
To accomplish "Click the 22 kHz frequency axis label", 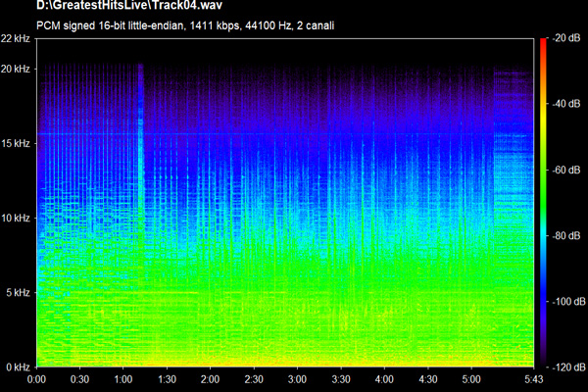I will (16, 38).
